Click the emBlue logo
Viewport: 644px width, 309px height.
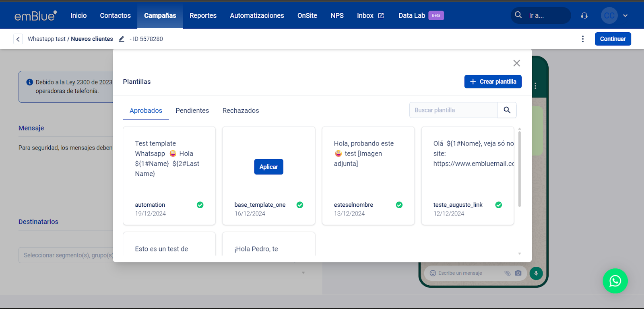coord(35,16)
